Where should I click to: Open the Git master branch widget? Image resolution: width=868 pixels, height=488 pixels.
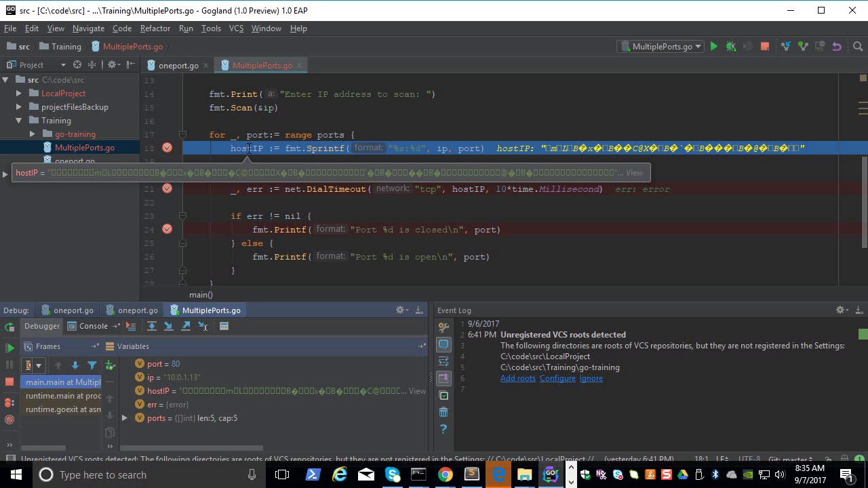click(790, 459)
